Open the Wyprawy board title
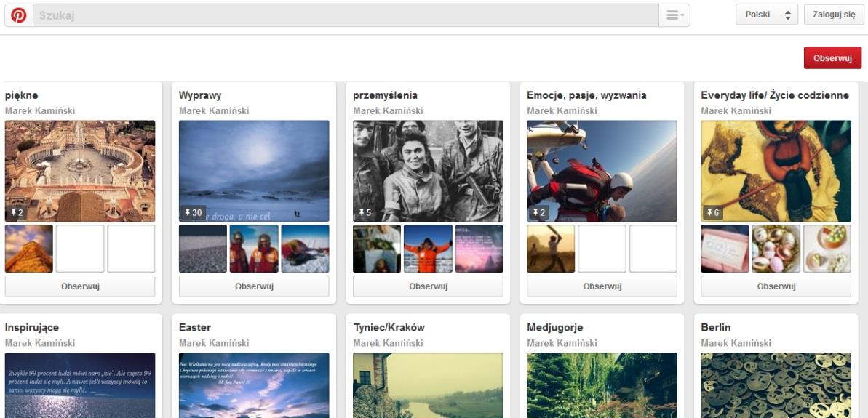 (x=200, y=95)
